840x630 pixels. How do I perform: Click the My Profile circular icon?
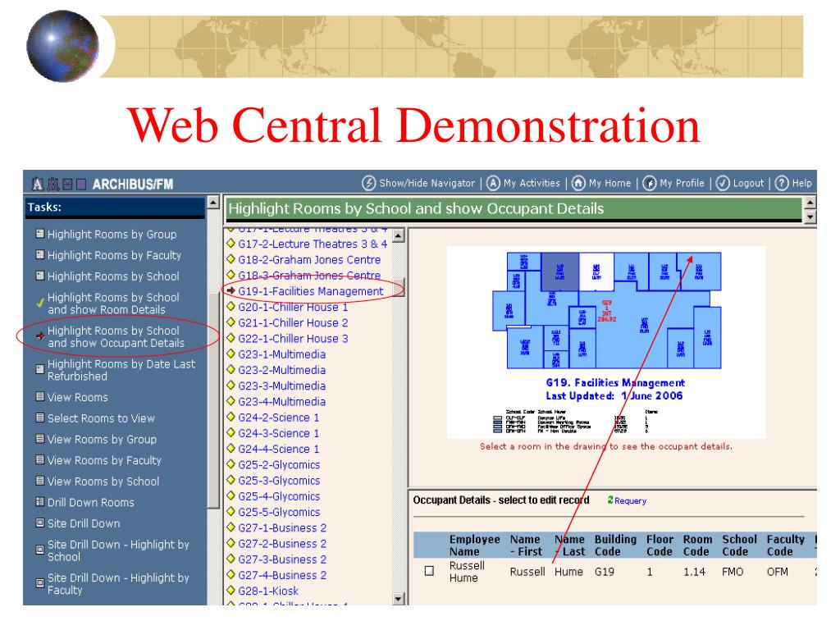click(650, 183)
